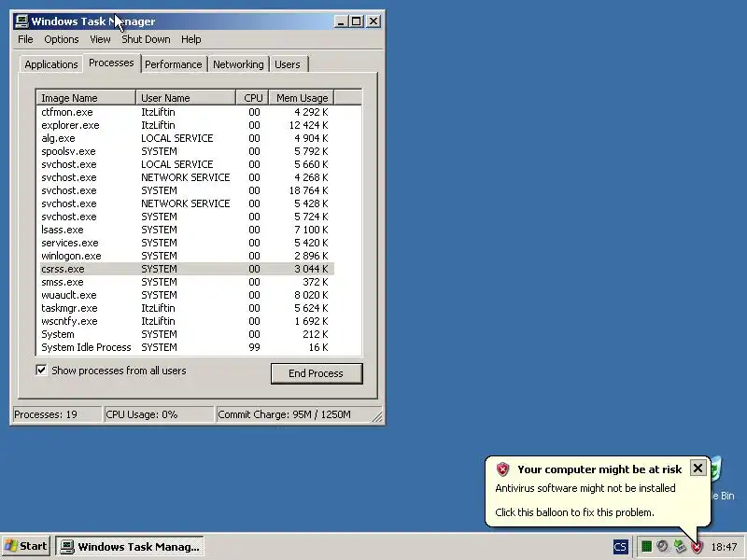
Task: Select the taskmgr.exe process row
Action: click(187, 308)
